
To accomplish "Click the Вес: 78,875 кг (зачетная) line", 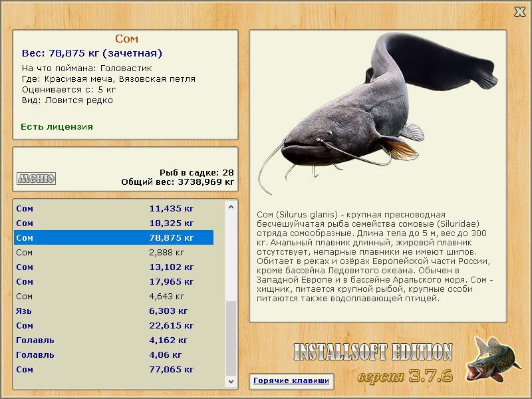I will click(92, 53).
